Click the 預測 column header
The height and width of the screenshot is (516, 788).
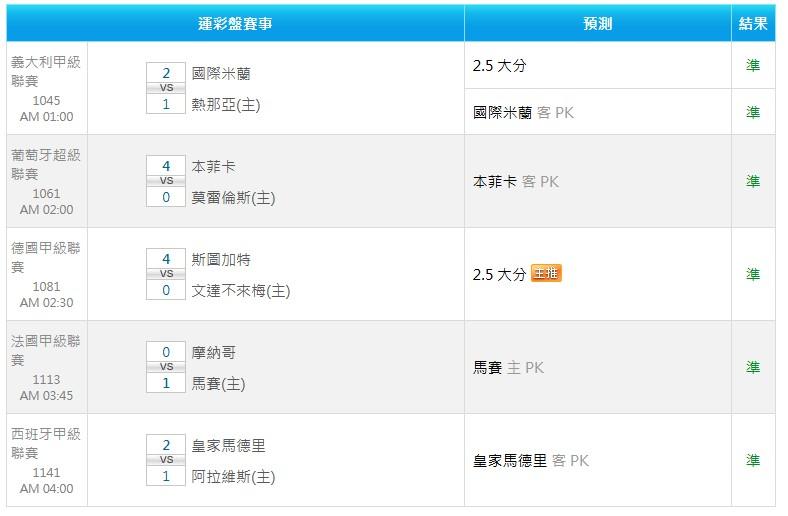598,23
